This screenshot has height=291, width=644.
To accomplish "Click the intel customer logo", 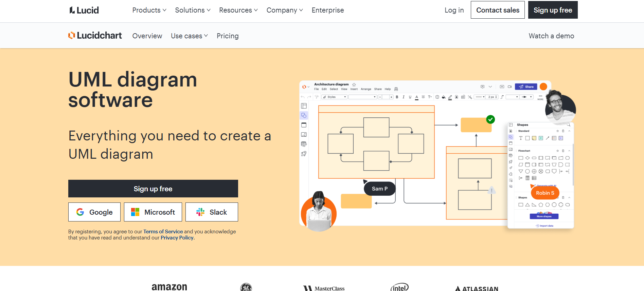I will 399,287.
